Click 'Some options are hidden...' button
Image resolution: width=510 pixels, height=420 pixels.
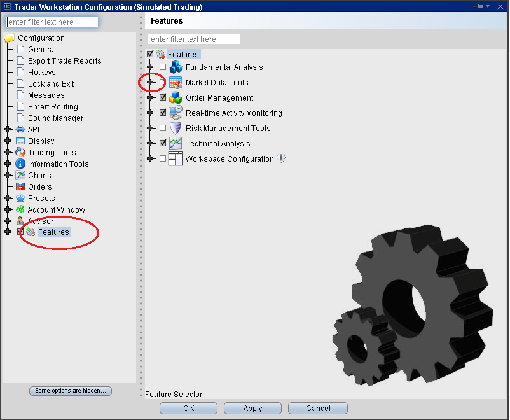71,391
